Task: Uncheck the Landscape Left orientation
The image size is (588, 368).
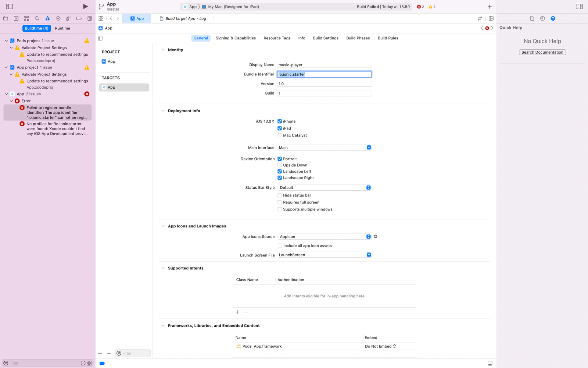Action: (x=280, y=171)
